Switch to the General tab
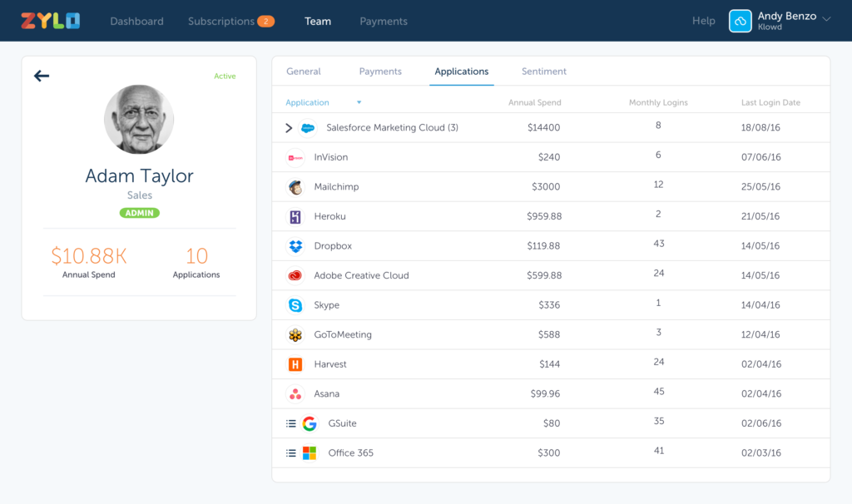This screenshot has width=852, height=504. click(x=303, y=72)
